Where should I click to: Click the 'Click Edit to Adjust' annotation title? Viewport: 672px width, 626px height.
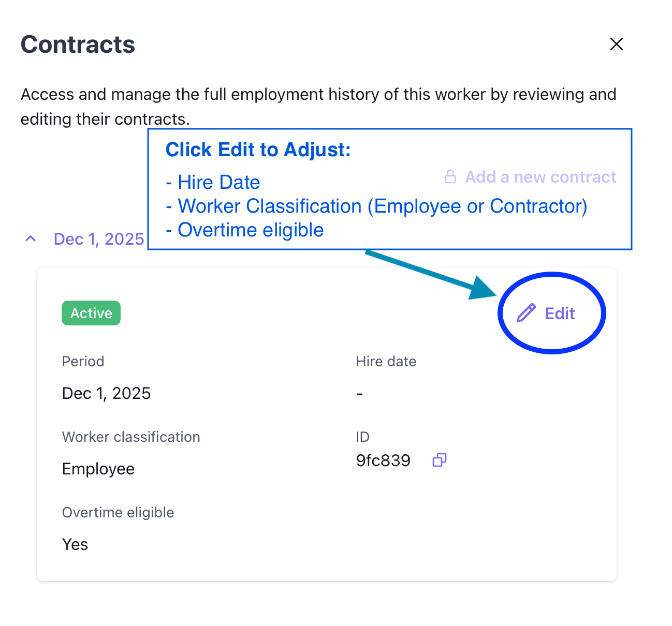coord(258,150)
